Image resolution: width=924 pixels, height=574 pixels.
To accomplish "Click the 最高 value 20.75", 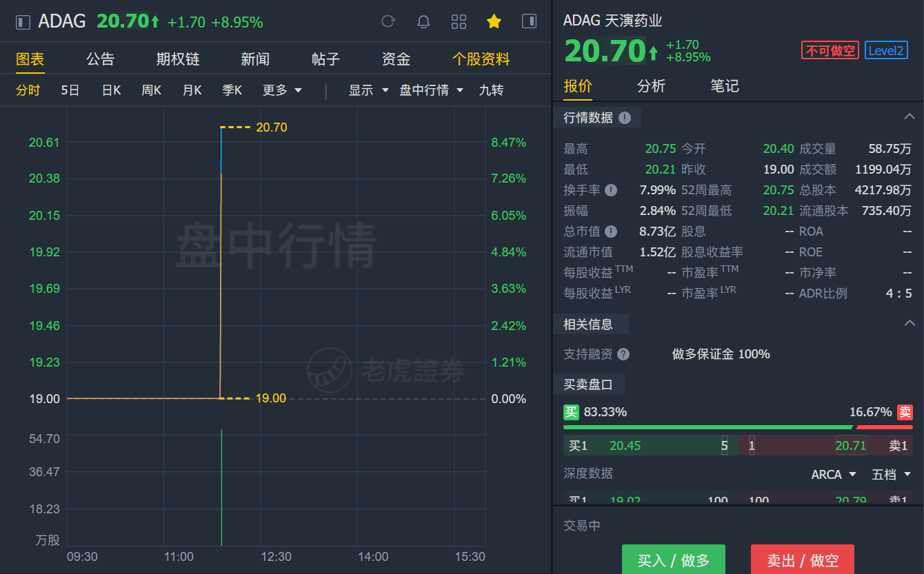I will coord(661,149).
